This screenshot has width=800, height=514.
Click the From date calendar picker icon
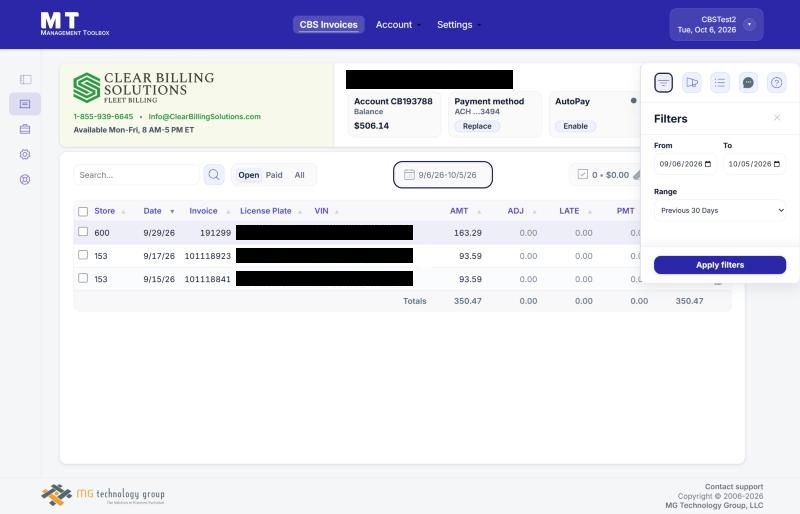click(x=708, y=164)
